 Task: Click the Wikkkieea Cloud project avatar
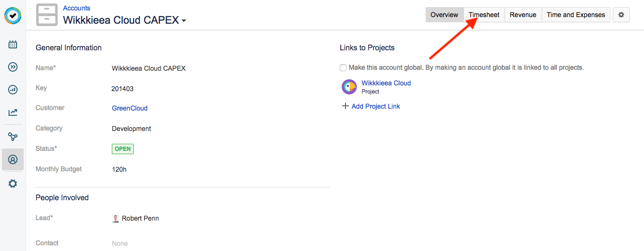pyautogui.click(x=349, y=87)
